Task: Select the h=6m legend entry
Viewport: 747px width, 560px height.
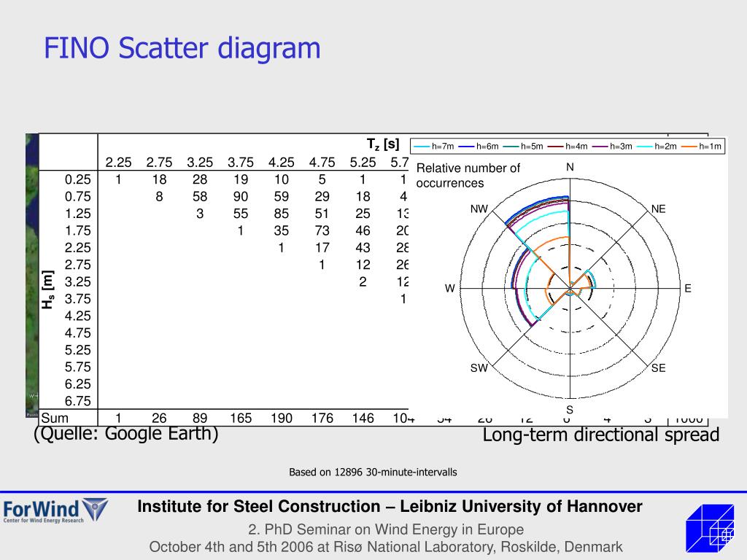Action: 479,146
